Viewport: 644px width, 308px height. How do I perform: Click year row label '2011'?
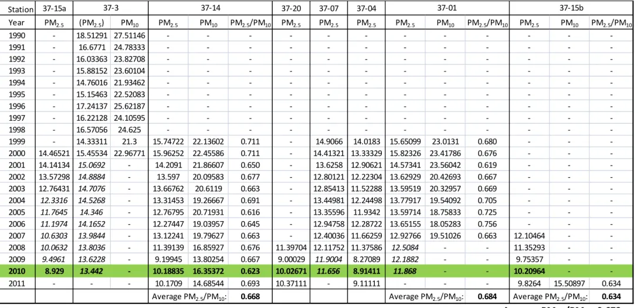[18, 283]
